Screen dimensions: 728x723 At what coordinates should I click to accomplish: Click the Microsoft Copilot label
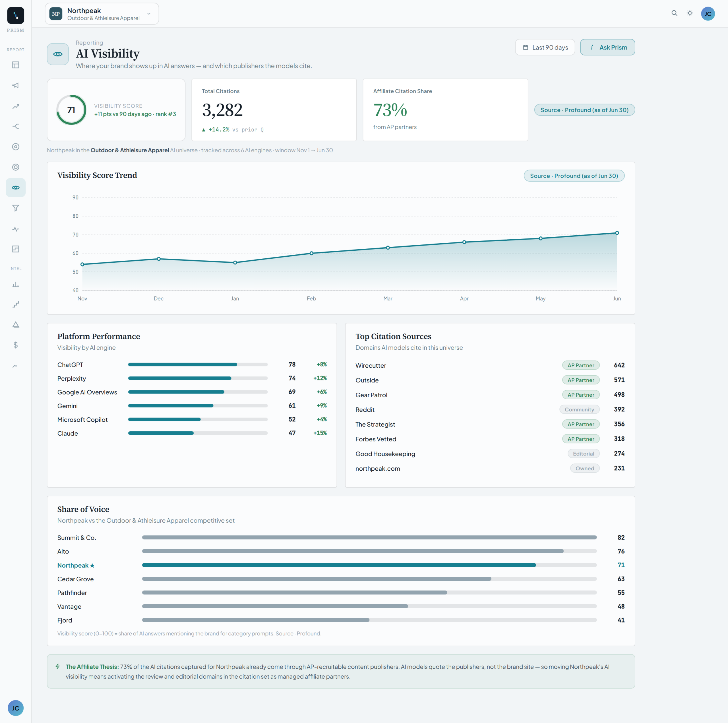point(82,420)
